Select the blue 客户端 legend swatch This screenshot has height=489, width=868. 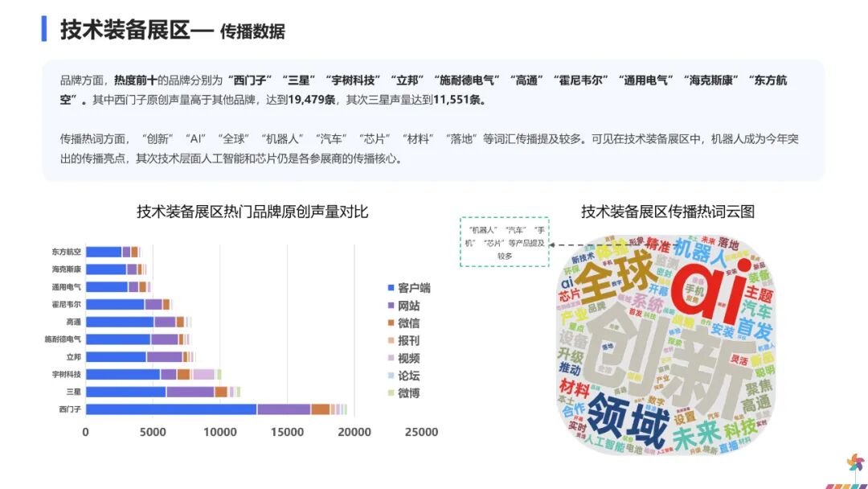pos(391,288)
